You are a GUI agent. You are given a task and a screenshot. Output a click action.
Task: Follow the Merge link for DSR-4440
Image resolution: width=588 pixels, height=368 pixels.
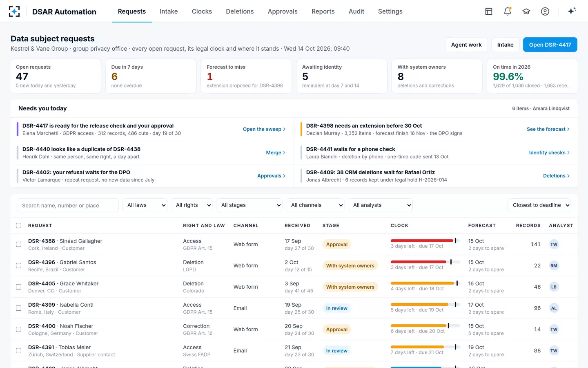tap(276, 153)
